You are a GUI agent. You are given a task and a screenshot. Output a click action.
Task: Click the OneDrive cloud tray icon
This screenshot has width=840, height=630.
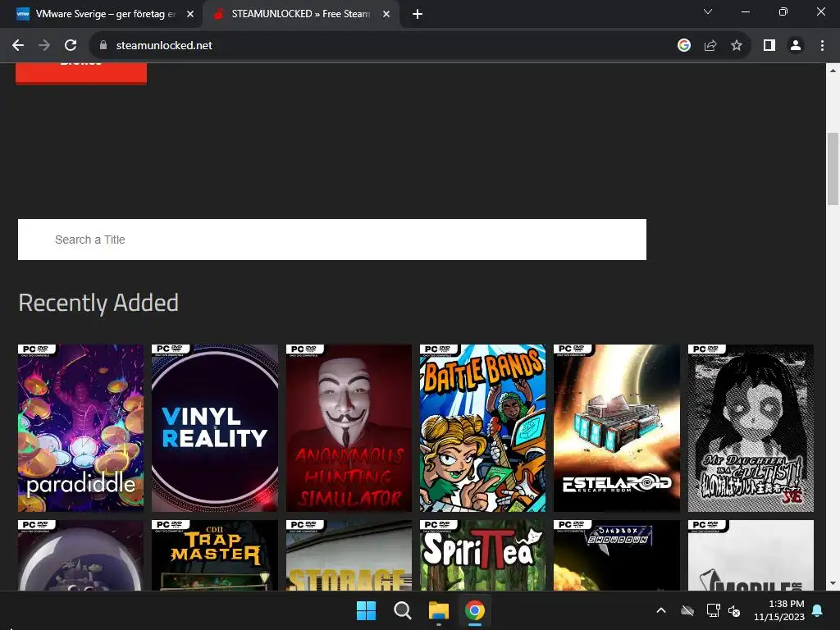[x=687, y=610]
